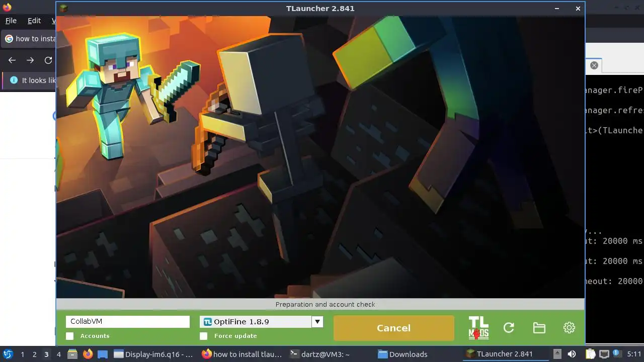
Task: Open the OptiFine 1.8.9 version combo box
Action: coord(261,322)
